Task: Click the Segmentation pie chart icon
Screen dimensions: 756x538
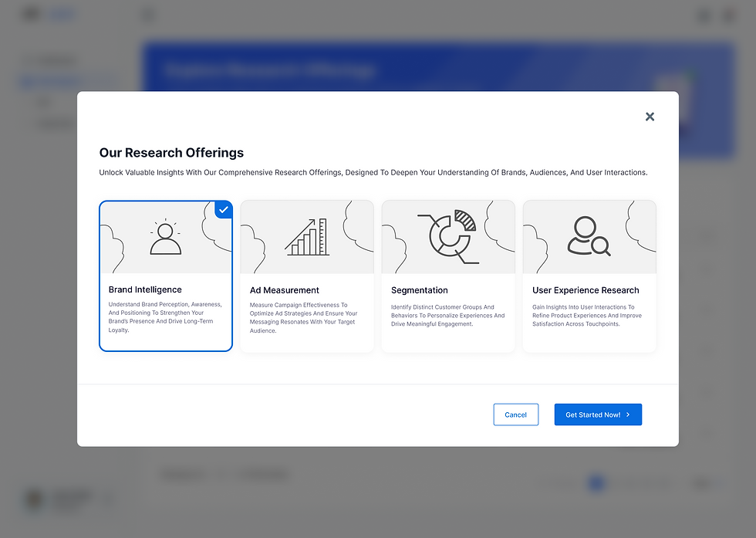Action: [x=448, y=236]
